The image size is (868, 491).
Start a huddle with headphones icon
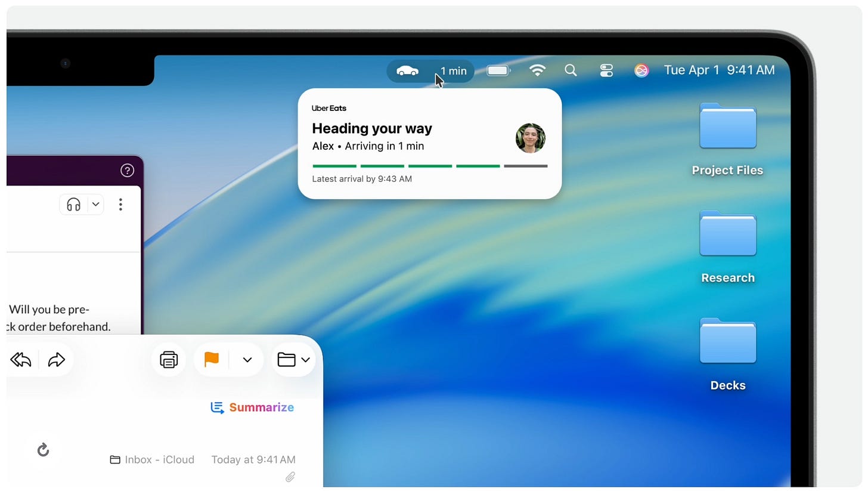coord(73,205)
